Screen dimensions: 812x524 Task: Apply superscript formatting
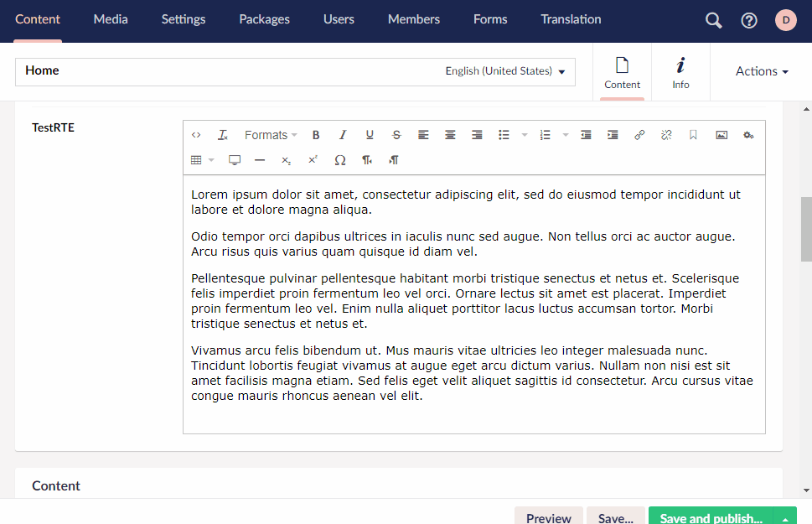(x=313, y=159)
